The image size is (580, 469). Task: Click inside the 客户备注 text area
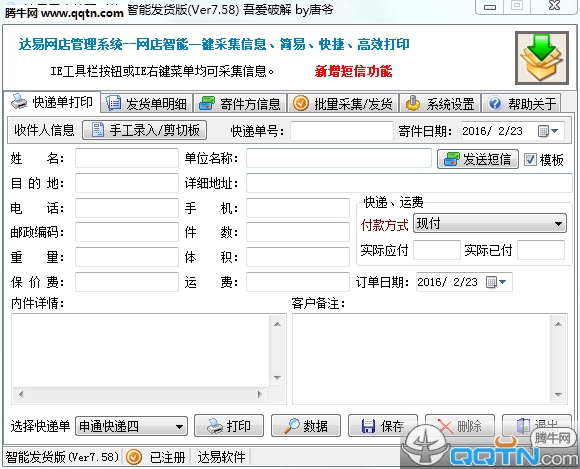point(422,359)
